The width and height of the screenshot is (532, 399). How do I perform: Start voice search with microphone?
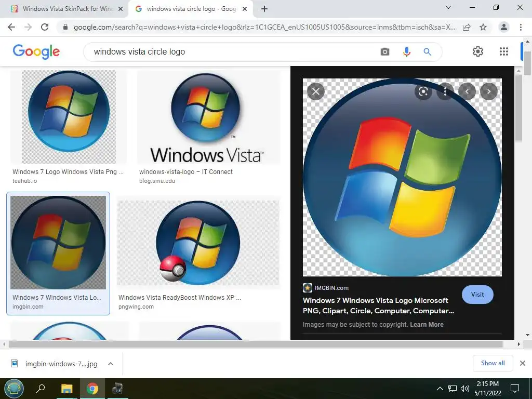(406, 52)
